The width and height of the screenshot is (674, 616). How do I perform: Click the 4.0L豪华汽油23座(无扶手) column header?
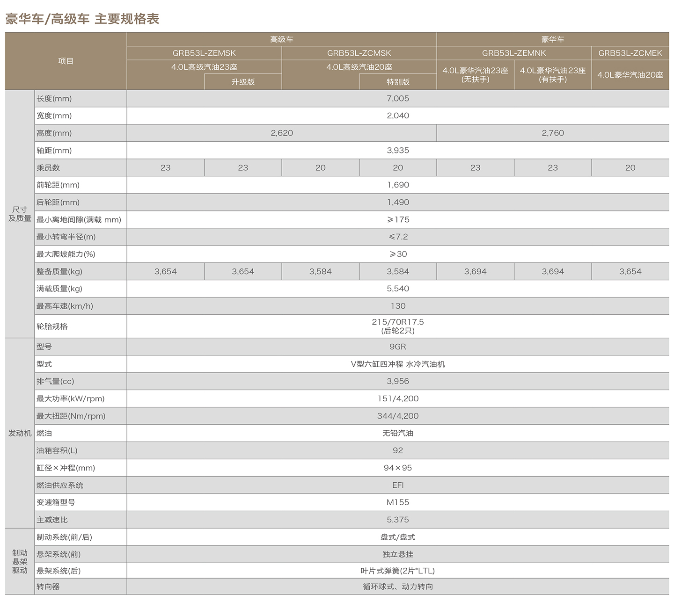point(475,75)
